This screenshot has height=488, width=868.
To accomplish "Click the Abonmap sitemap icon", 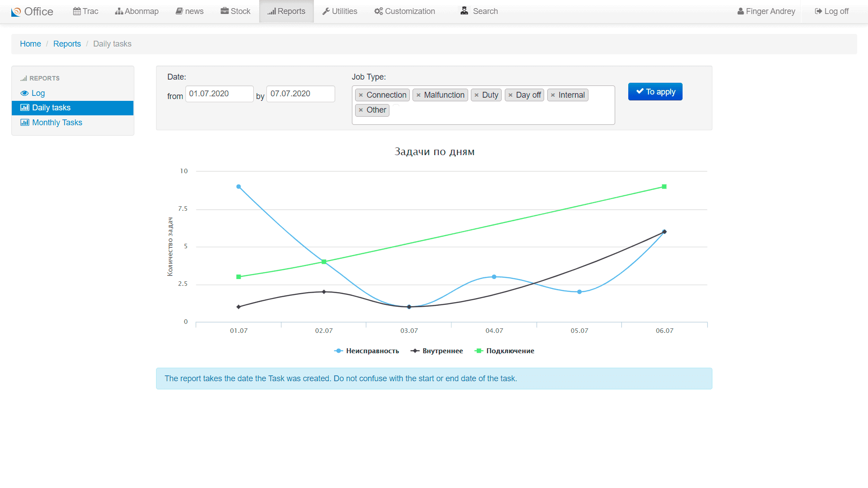I will [x=119, y=11].
